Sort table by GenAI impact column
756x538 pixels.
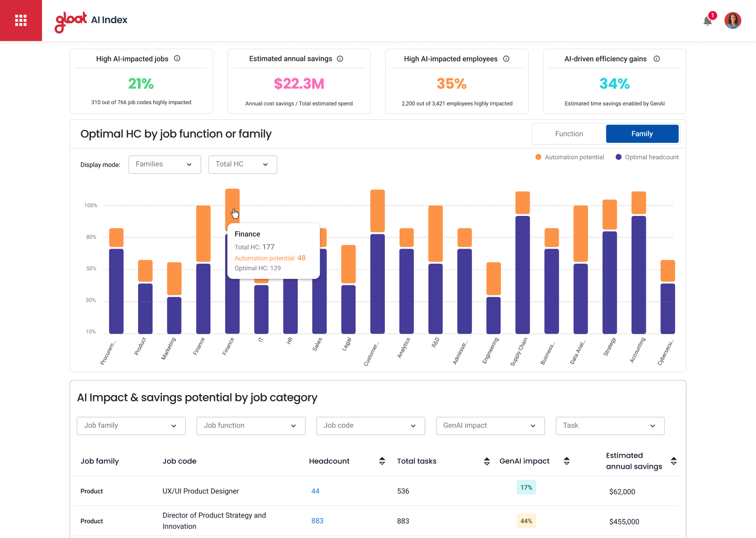(x=566, y=461)
